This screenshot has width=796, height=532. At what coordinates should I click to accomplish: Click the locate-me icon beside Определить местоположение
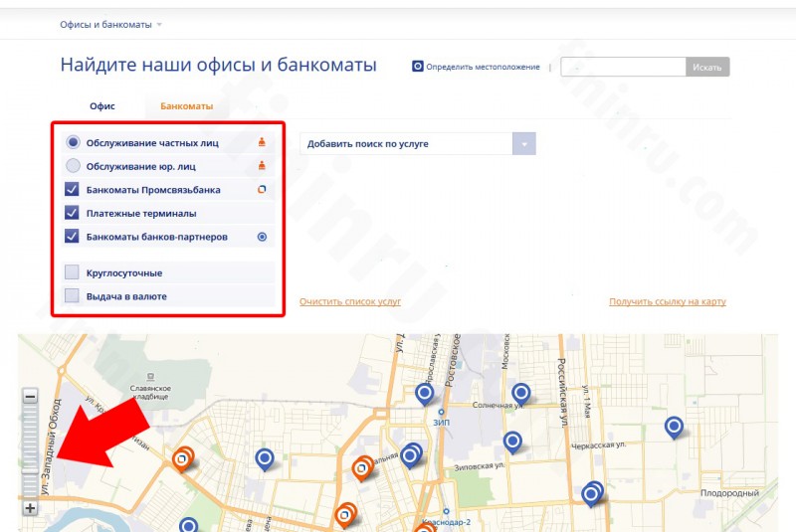click(417, 67)
